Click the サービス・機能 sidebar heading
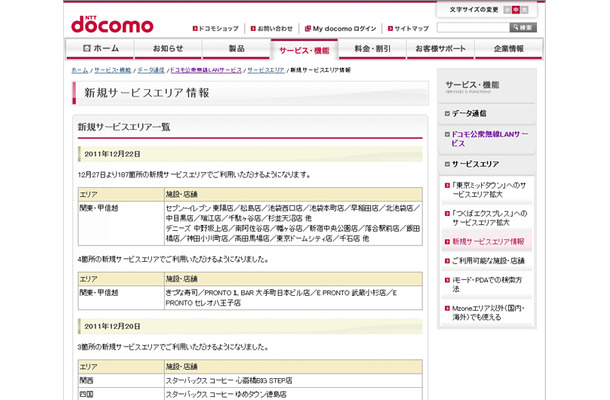The width and height of the screenshot is (610, 400). (x=472, y=85)
